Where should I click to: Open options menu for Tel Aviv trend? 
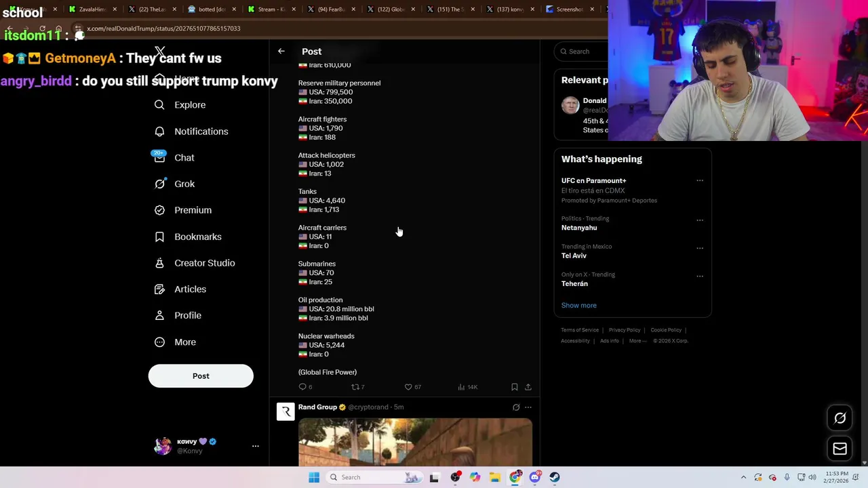tap(700, 247)
